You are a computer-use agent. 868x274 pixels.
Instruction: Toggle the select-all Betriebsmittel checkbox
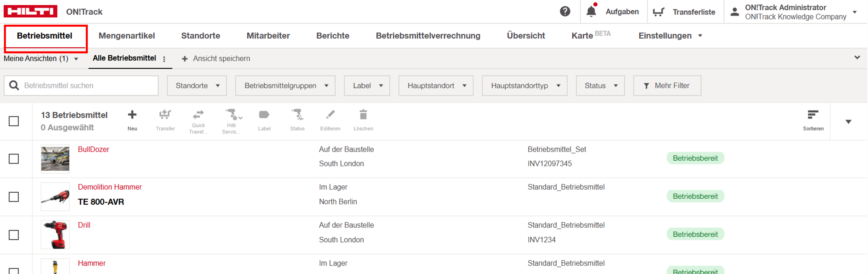coord(14,121)
